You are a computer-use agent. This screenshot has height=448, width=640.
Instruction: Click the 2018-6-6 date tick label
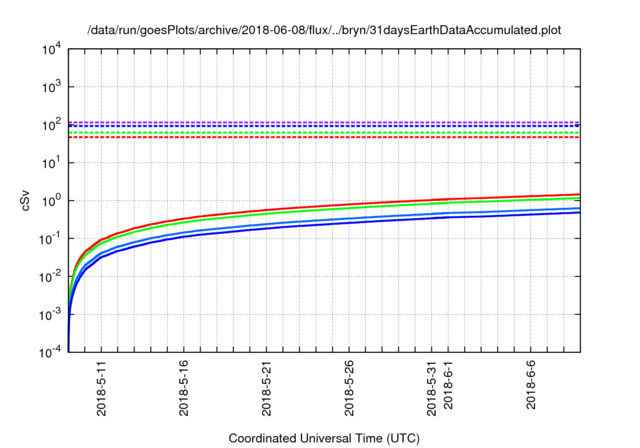531,384
